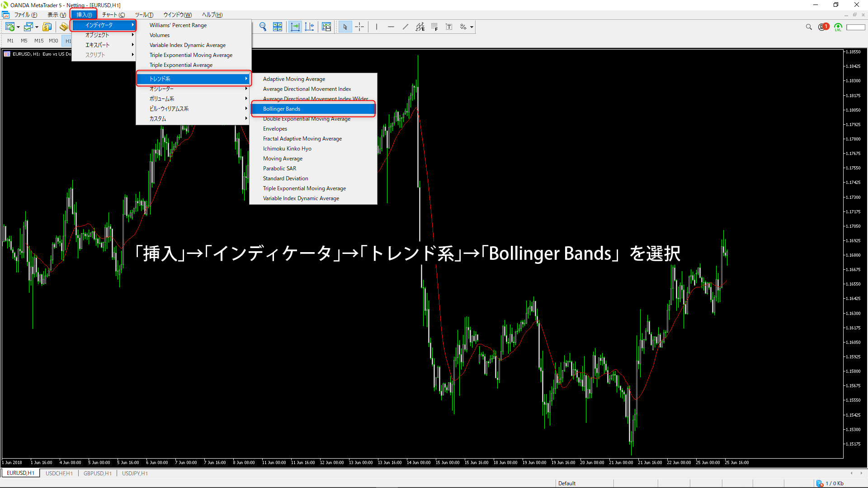Image resolution: width=868 pixels, height=488 pixels.
Task: Select GBPUSD H1 chart tab
Action: tap(98, 473)
